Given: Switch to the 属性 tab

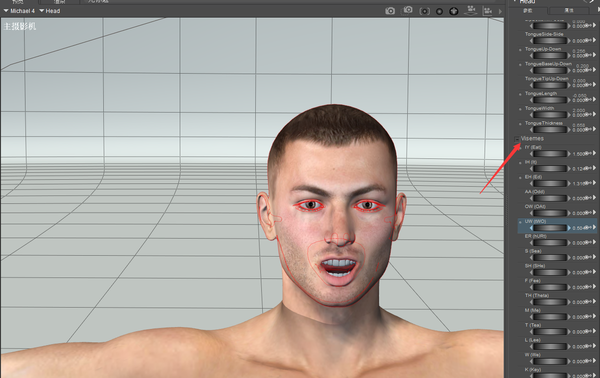Looking at the screenshot, I should (569, 10).
